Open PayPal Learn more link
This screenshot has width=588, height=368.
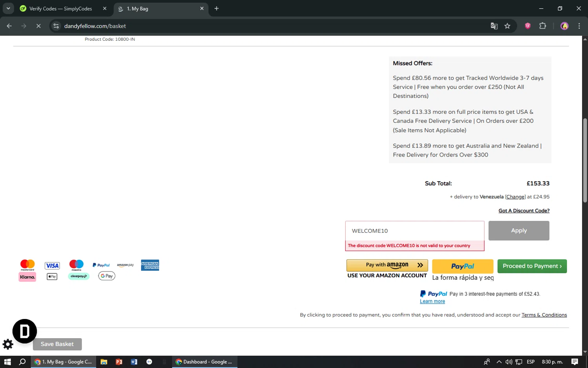point(432,301)
